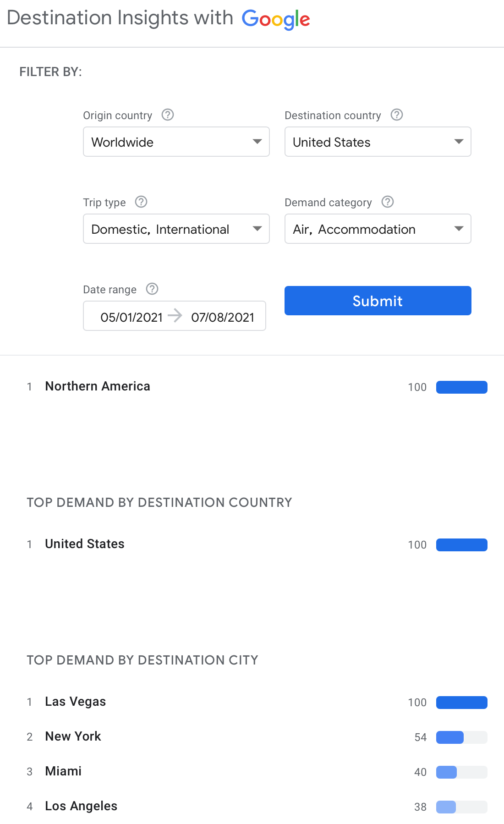This screenshot has width=504, height=824.
Task: Open the Destination country United States dropdown
Action: (x=378, y=142)
